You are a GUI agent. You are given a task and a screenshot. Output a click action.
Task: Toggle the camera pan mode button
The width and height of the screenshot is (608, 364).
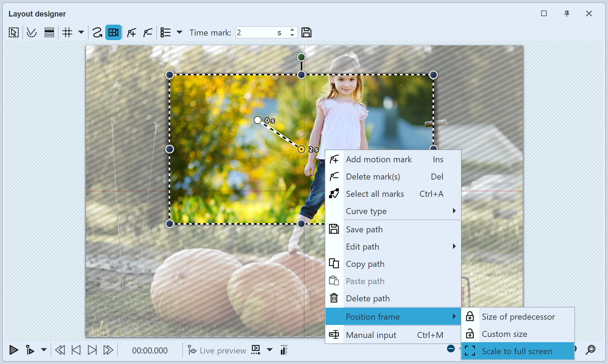[113, 32]
